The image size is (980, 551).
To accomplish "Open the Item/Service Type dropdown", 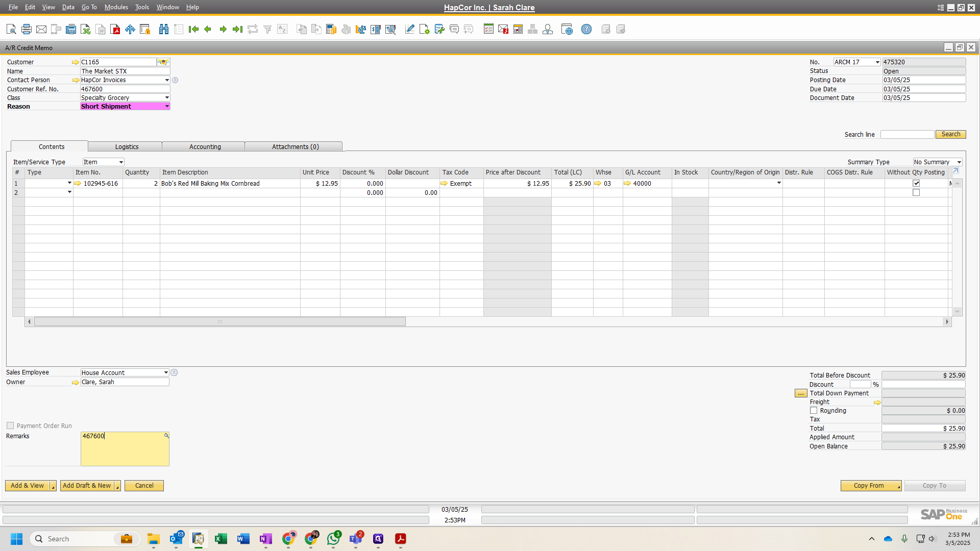I will [x=121, y=162].
